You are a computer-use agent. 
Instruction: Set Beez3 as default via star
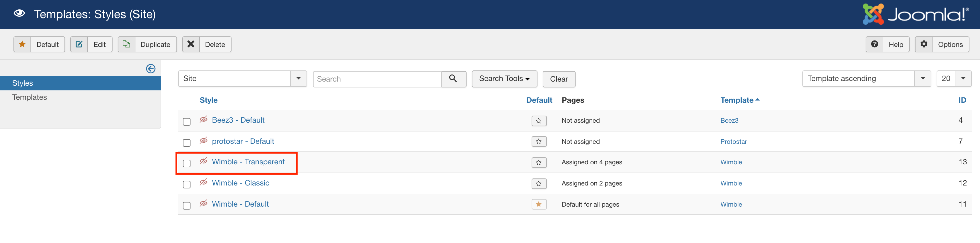[539, 121]
